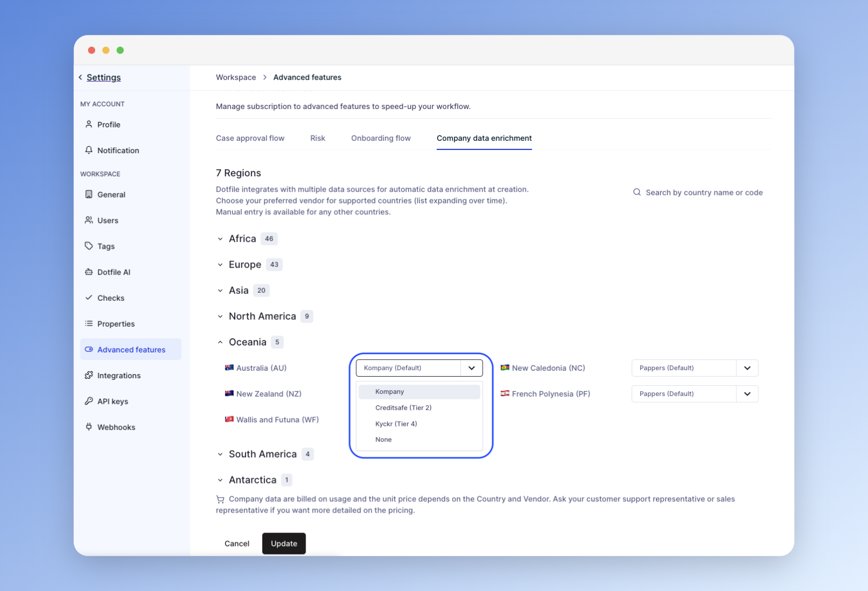Click the Checks checkmark icon
This screenshot has height=591, width=868.
pos(89,297)
